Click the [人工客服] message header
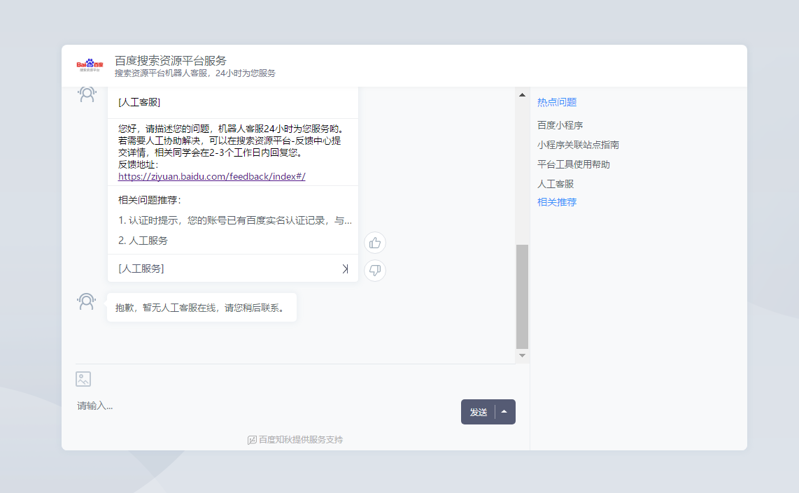 [139, 102]
